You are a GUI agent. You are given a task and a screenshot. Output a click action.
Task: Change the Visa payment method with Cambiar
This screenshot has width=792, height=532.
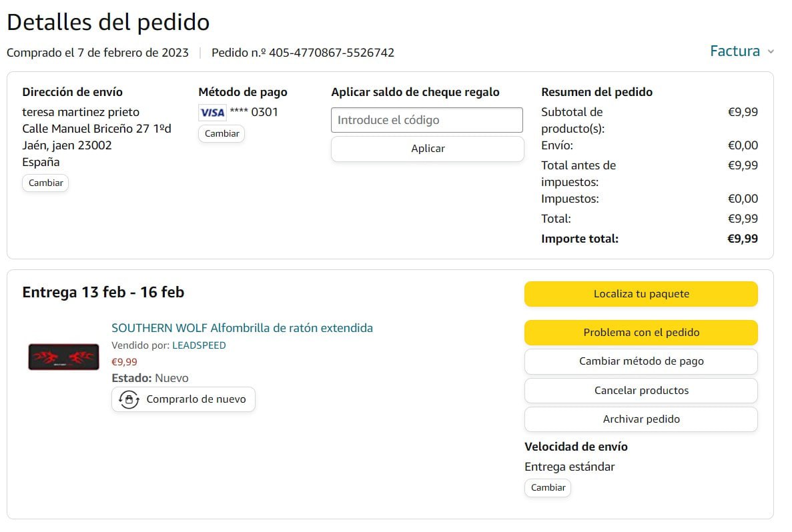click(222, 133)
